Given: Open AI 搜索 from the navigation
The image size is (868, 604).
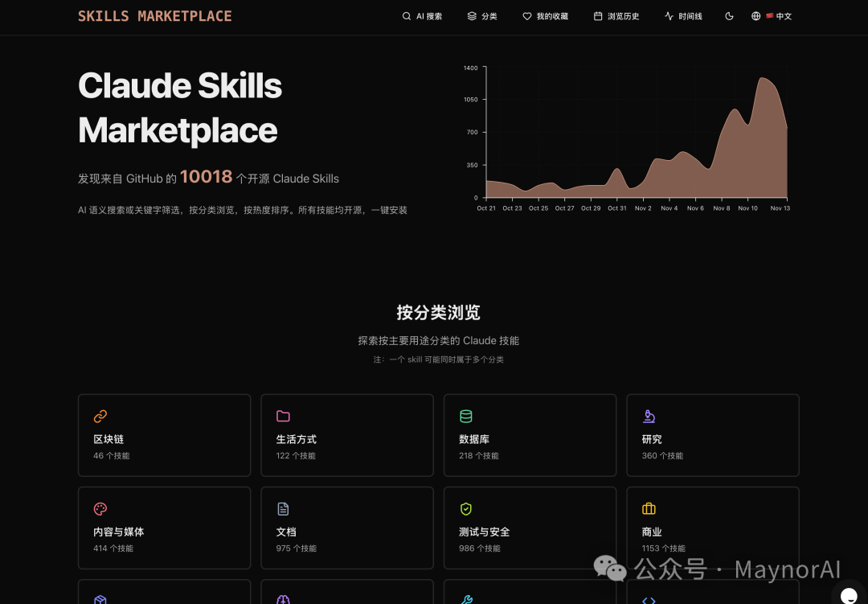Looking at the screenshot, I should click(x=422, y=16).
